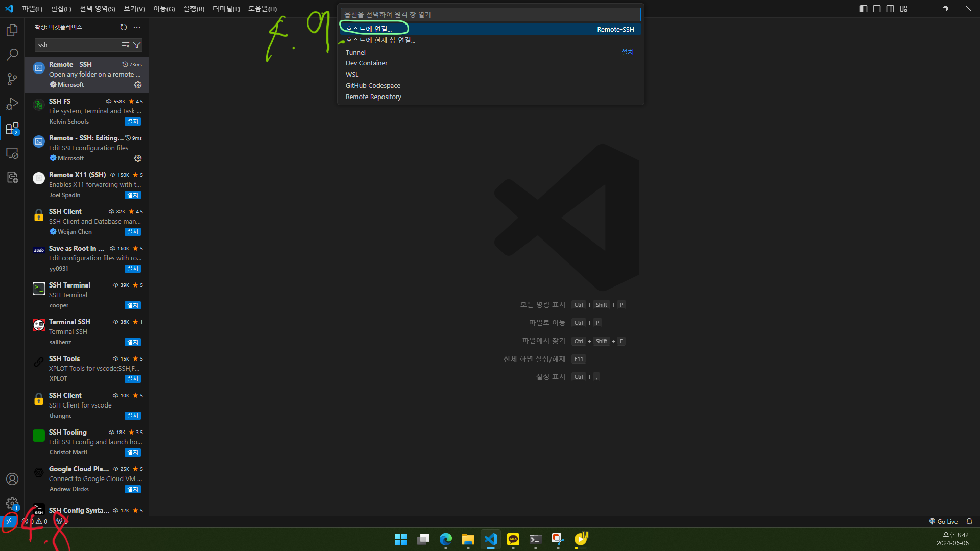Open the customize layout icon
The width and height of the screenshot is (980, 551).
(x=904, y=9)
